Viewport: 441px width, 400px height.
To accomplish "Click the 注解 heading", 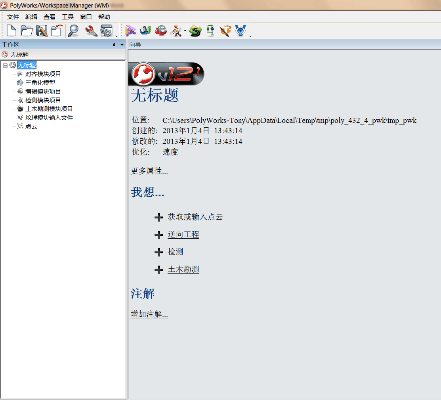I will [x=142, y=294].
